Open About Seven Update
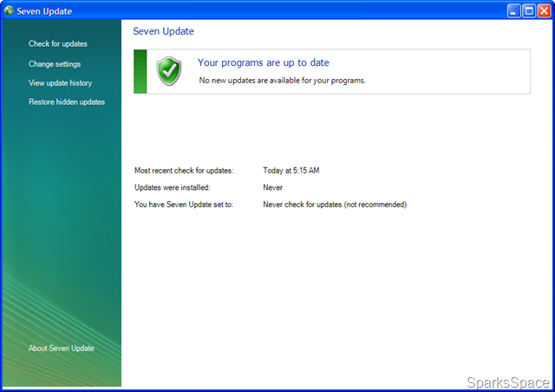This screenshot has height=392, width=555. click(x=62, y=348)
